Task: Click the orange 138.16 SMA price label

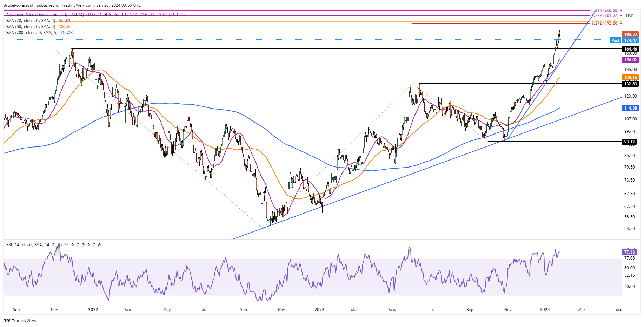Action: click(630, 78)
